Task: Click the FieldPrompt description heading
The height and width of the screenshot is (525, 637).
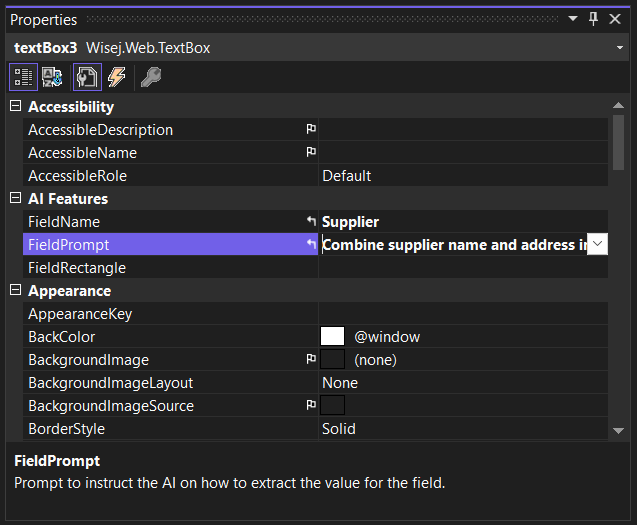Action: 57,461
